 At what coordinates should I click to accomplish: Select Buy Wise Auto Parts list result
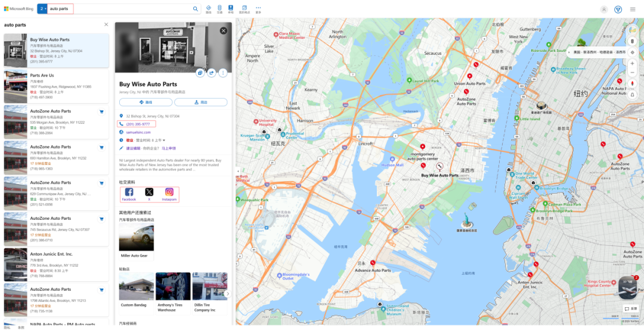click(56, 51)
